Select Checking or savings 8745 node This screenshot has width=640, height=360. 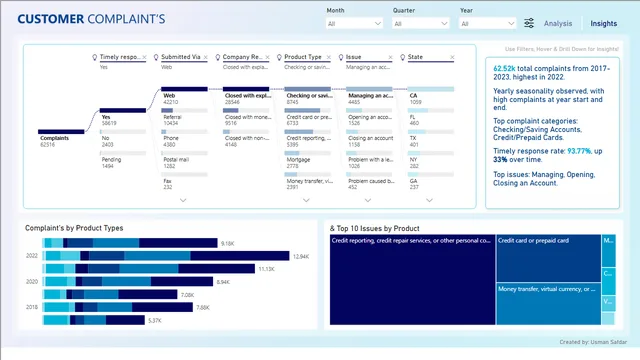[x=308, y=96]
